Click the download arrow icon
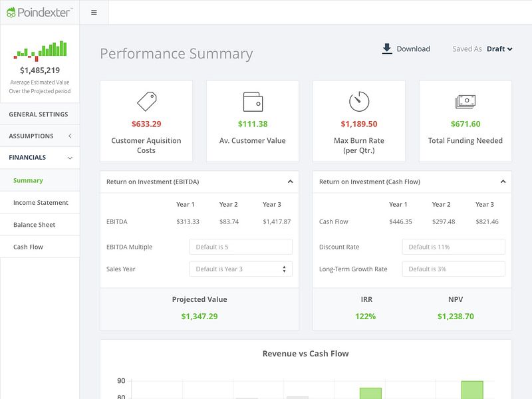Viewport: 532px width, 399px height. (386, 47)
